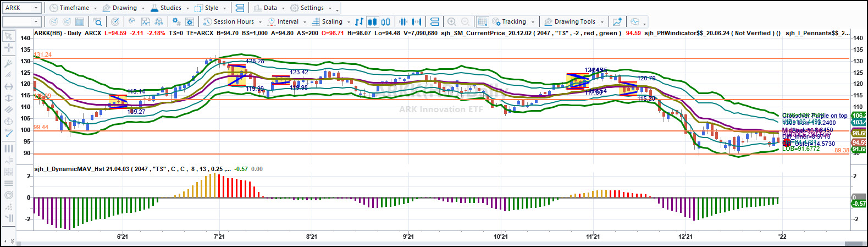Increase bar spacing icon
Viewport: 868px width, 247px height.
pos(417,21)
